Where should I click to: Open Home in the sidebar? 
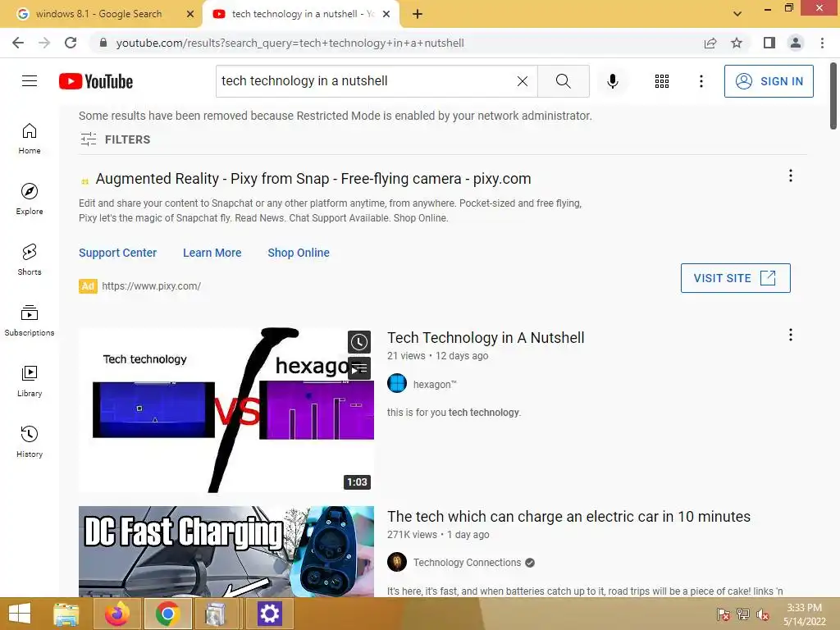[x=30, y=139]
